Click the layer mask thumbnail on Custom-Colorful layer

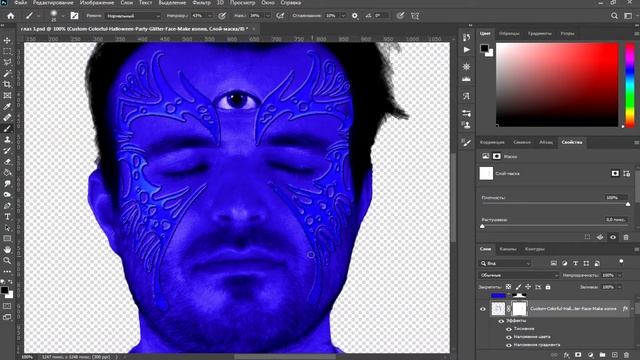click(519, 309)
